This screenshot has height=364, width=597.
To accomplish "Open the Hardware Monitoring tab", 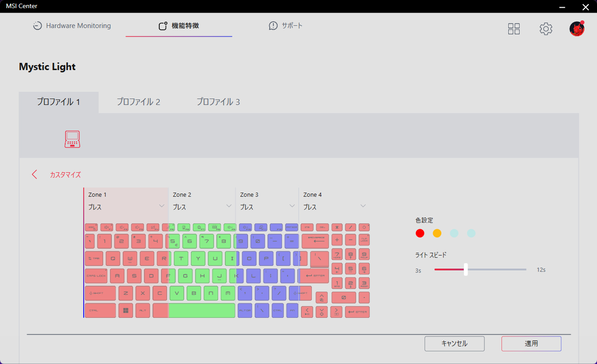I will 72,26.
